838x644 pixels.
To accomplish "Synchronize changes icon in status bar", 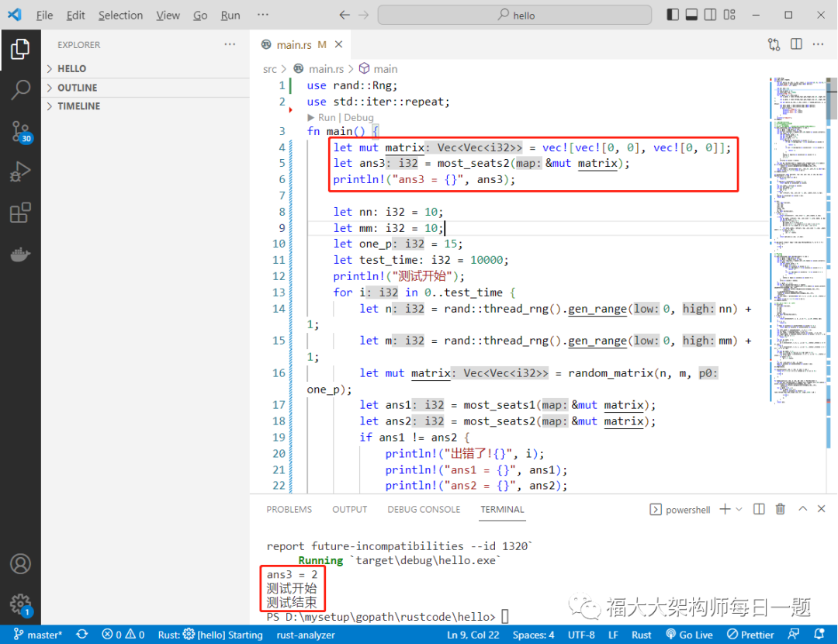I will tap(81, 635).
